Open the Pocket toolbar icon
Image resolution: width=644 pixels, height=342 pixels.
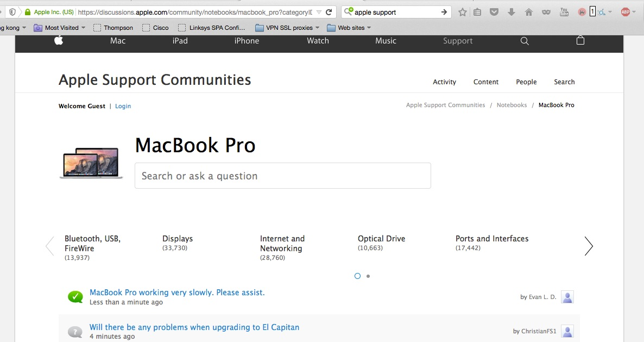[x=494, y=12]
